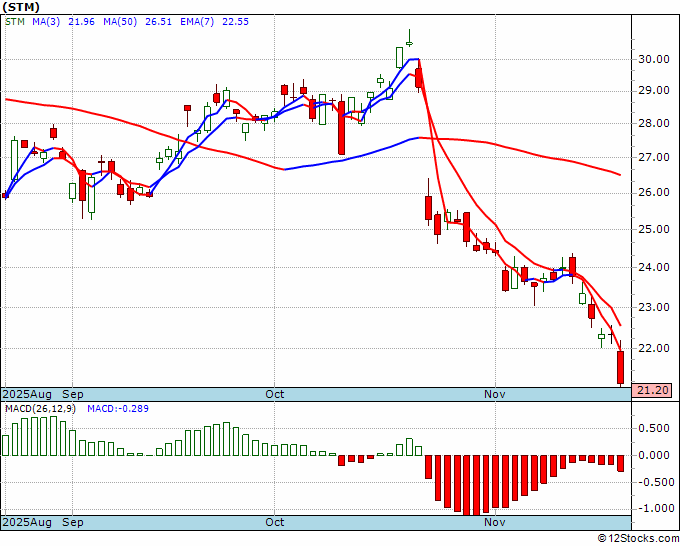Viewport: 680px width, 546px height.
Task: Click the MA(50) value 26.51
Action: coord(158,22)
